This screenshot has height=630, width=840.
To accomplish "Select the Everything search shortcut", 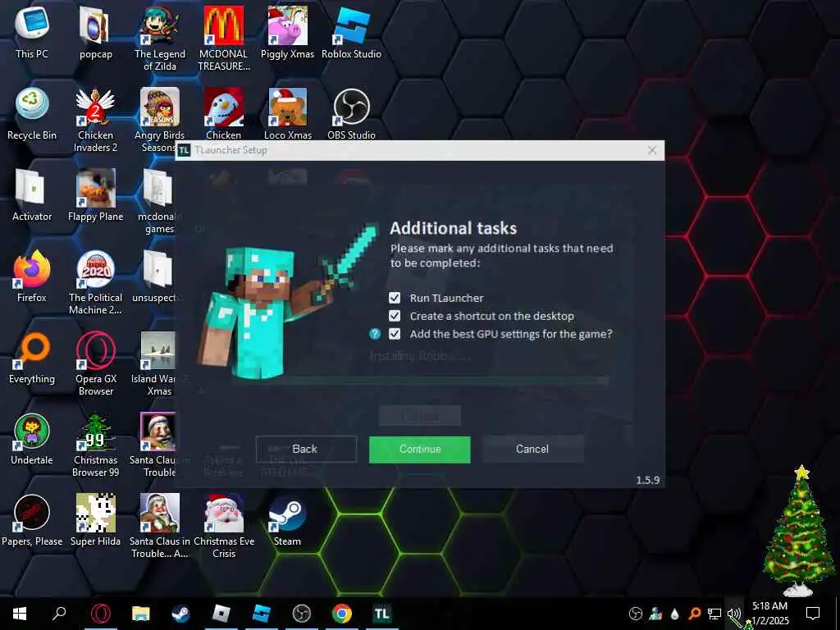I will 32,358.
